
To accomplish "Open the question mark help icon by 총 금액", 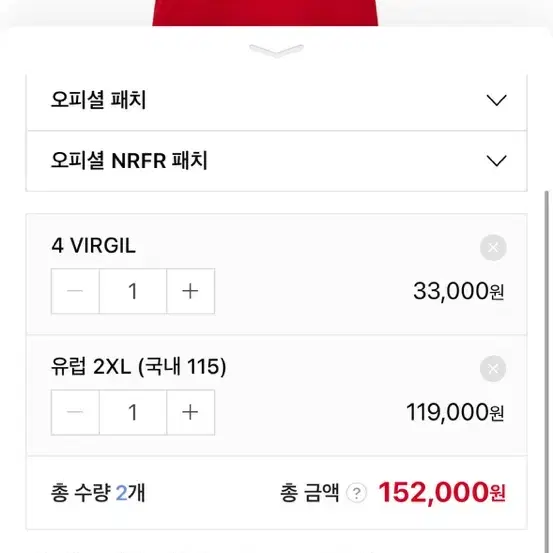I will (x=357, y=493).
